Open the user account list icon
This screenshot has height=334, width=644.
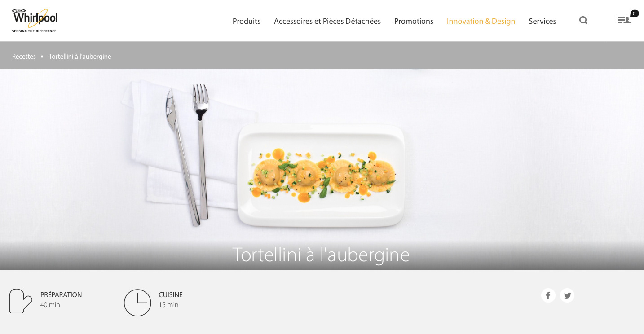click(624, 20)
